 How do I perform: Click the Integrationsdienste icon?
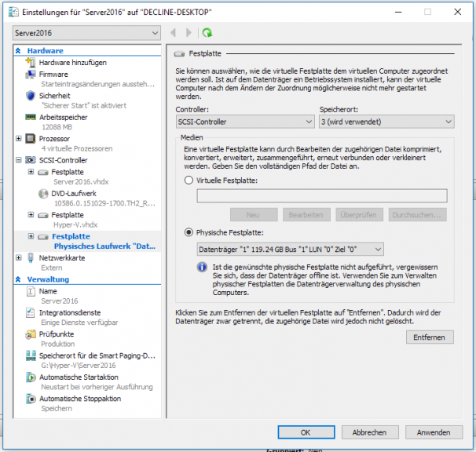pyautogui.click(x=31, y=313)
